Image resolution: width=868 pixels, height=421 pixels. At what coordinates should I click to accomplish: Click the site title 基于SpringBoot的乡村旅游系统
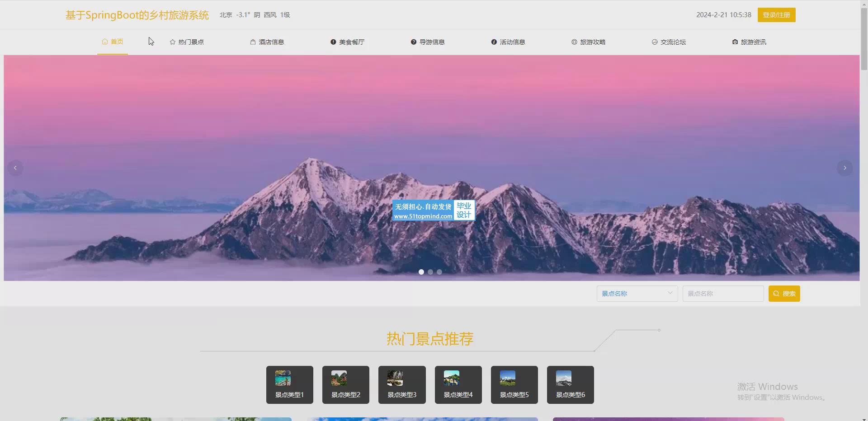(137, 15)
